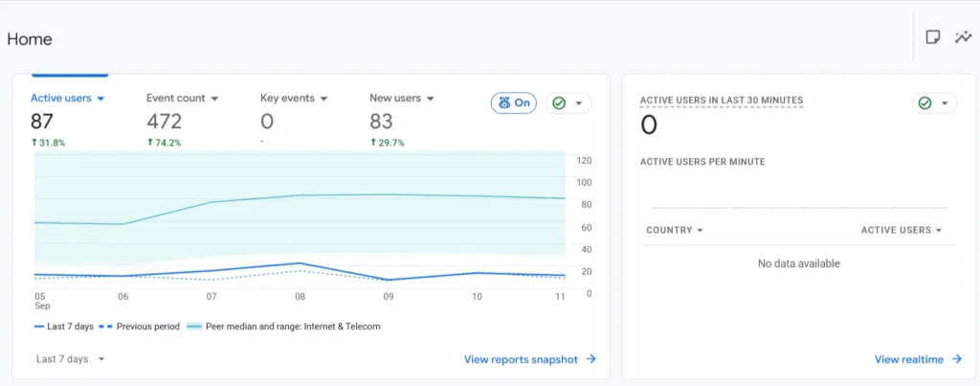Click Peer median and range legend entry
This screenshot has height=386, width=980.
point(283,327)
